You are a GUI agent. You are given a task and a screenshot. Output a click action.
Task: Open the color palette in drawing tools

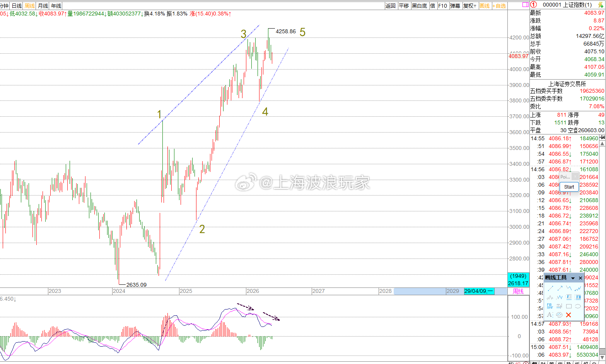point(560,315)
